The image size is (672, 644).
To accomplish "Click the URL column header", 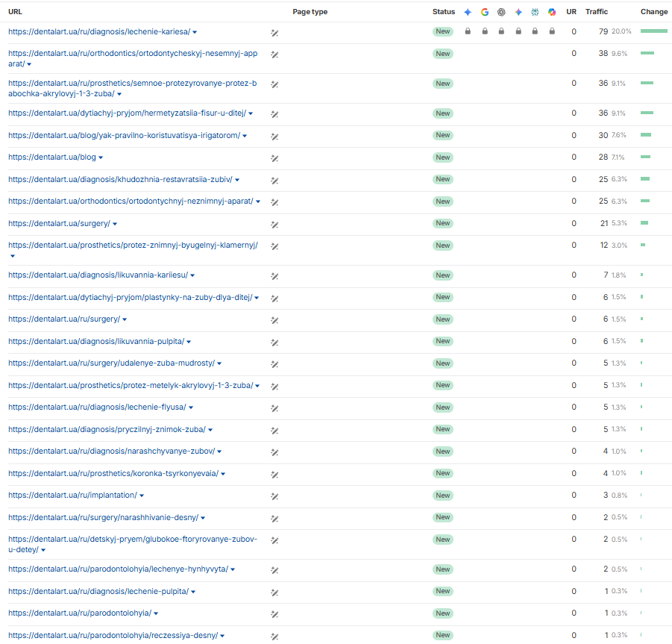I will coord(15,12).
